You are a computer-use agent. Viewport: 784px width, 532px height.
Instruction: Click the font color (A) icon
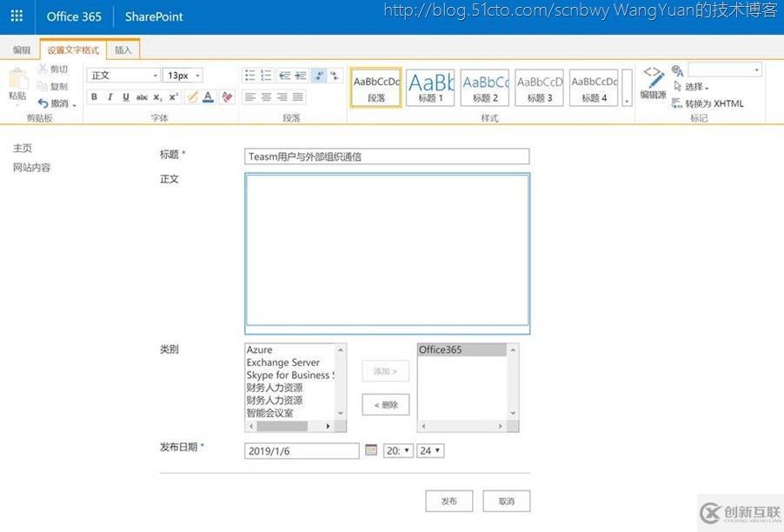coord(209,97)
